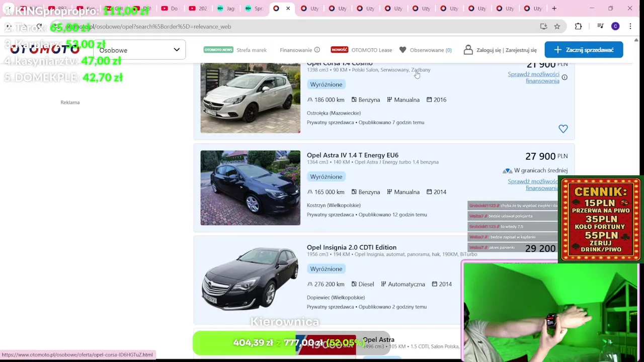The width and height of the screenshot is (644, 362).
Task: Click the address bar URL field
Action: 302,26
